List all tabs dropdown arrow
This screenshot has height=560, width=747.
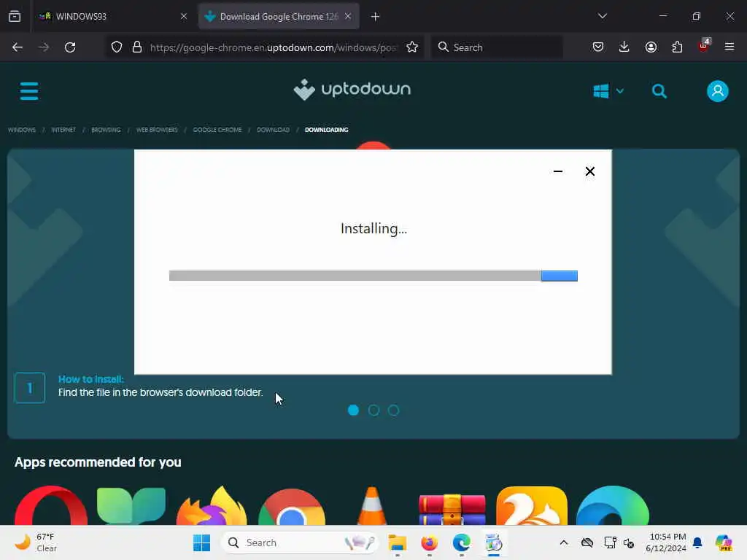(x=603, y=16)
